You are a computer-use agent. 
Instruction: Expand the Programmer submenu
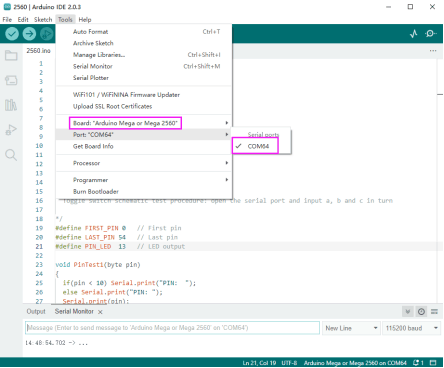tap(144, 180)
